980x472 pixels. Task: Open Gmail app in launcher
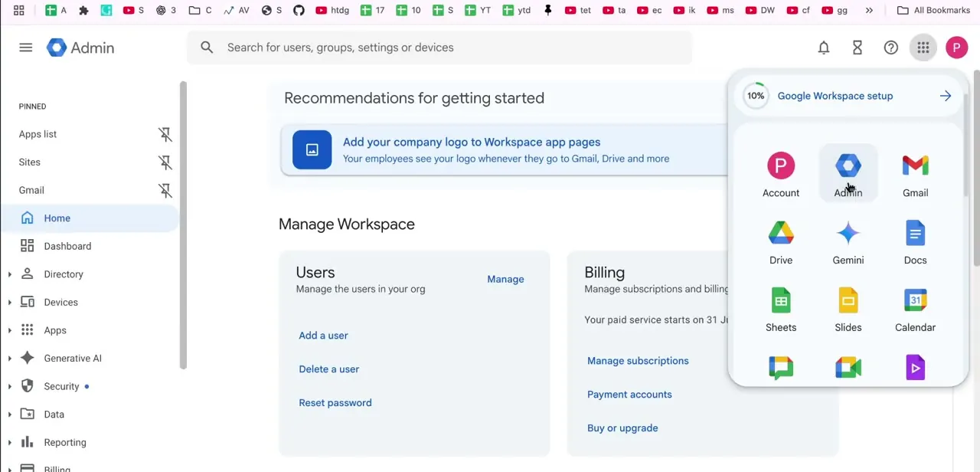coord(916,175)
